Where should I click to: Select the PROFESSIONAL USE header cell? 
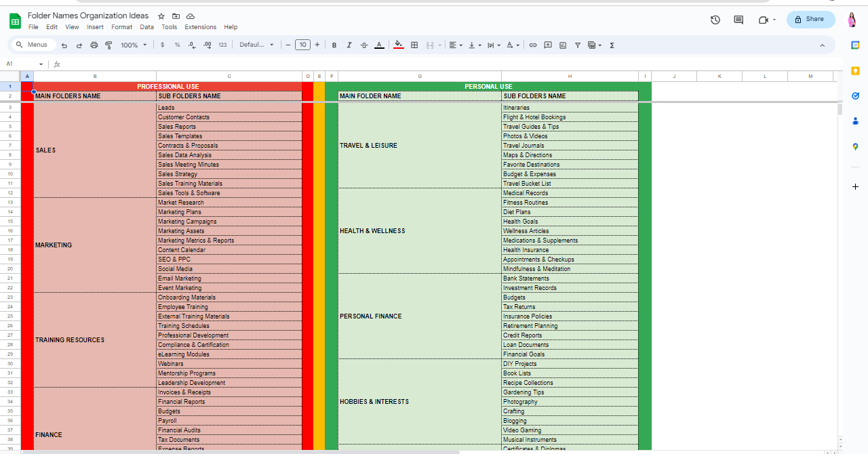click(x=167, y=87)
